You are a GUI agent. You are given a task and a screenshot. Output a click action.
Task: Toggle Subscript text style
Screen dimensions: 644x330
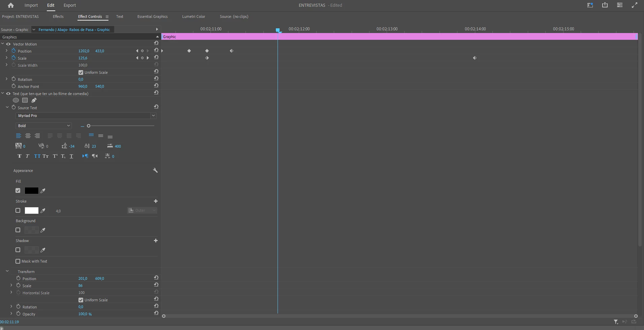click(63, 156)
